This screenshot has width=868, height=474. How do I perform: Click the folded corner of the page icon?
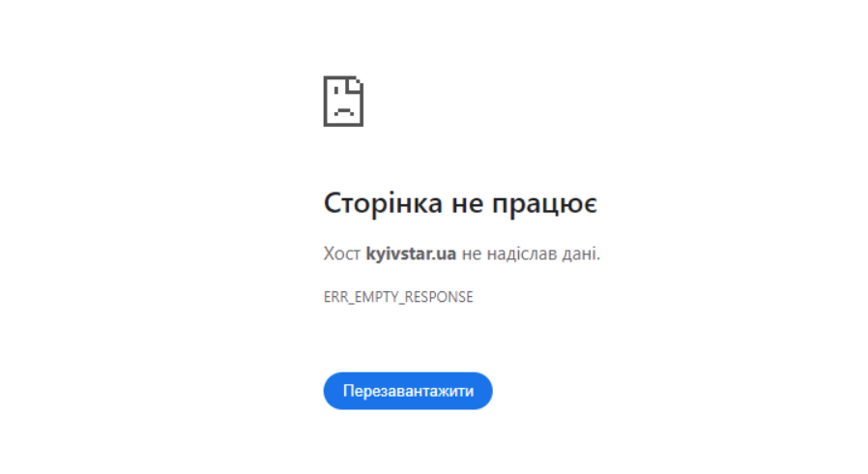(x=356, y=83)
